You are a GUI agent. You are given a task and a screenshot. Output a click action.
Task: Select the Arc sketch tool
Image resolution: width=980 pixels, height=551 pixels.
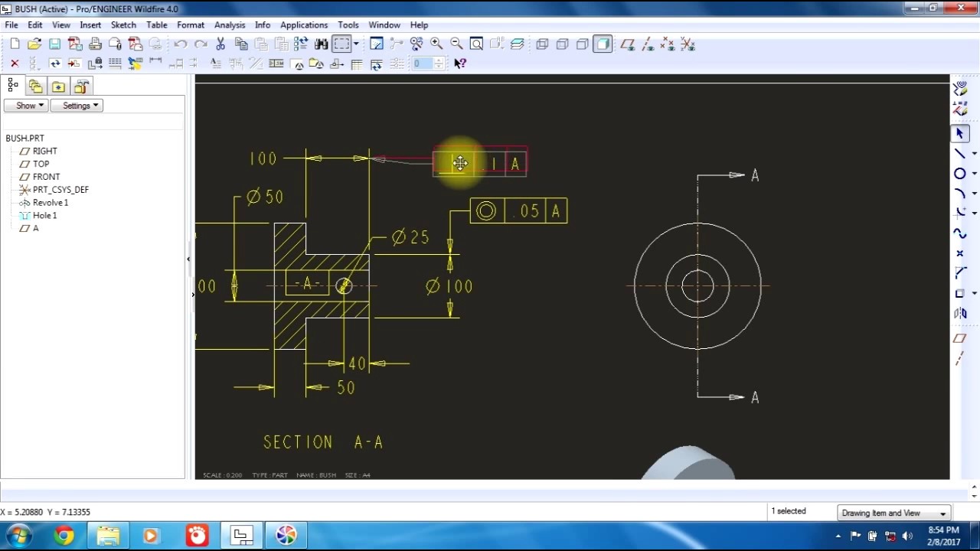pyautogui.click(x=960, y=194)
